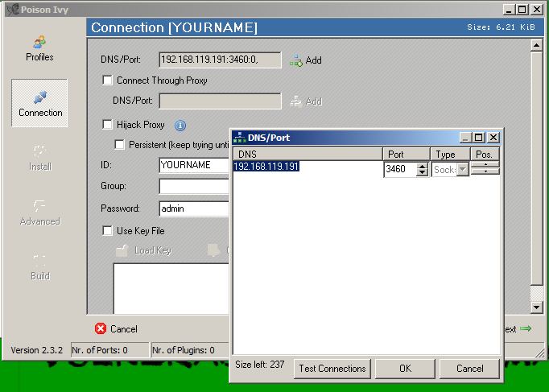
Task: Open the Type Socks dropdown
Action: tap(463, 170)
